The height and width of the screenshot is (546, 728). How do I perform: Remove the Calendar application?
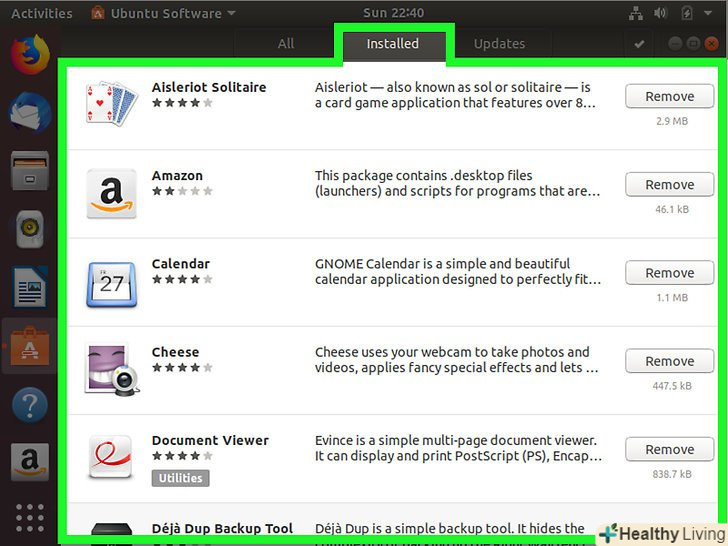pos(670,273)
